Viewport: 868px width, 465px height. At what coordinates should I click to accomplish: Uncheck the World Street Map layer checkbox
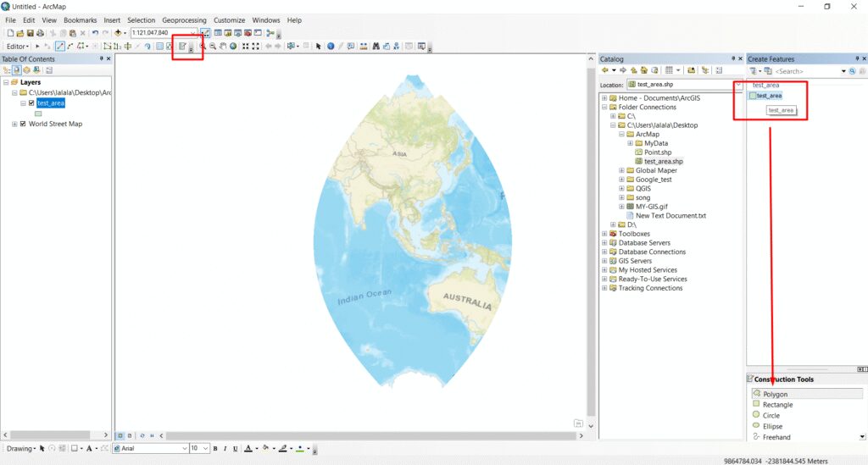coord(23,124)
